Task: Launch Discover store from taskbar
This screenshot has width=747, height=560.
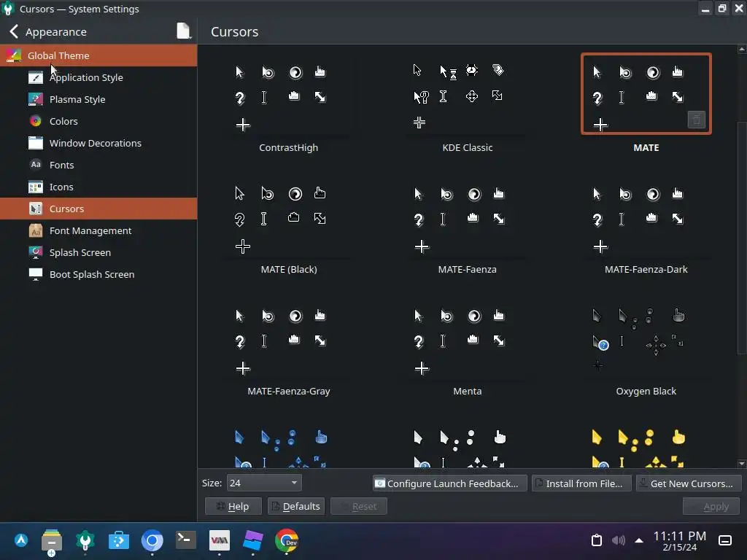Action: pyautogui.click(x=119, y=540)
